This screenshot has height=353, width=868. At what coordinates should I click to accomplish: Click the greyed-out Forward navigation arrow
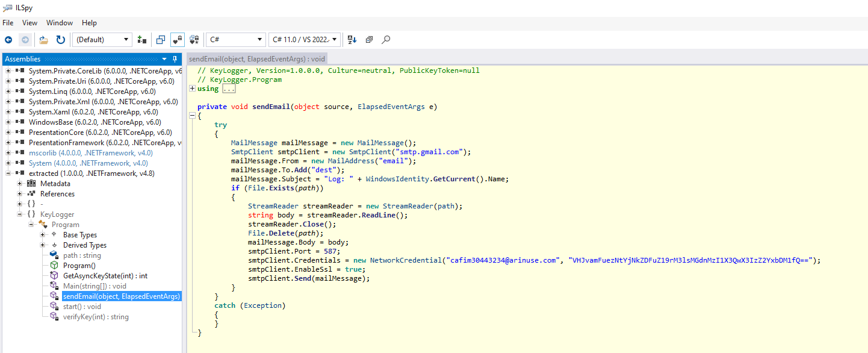click(x=25, y=40)
